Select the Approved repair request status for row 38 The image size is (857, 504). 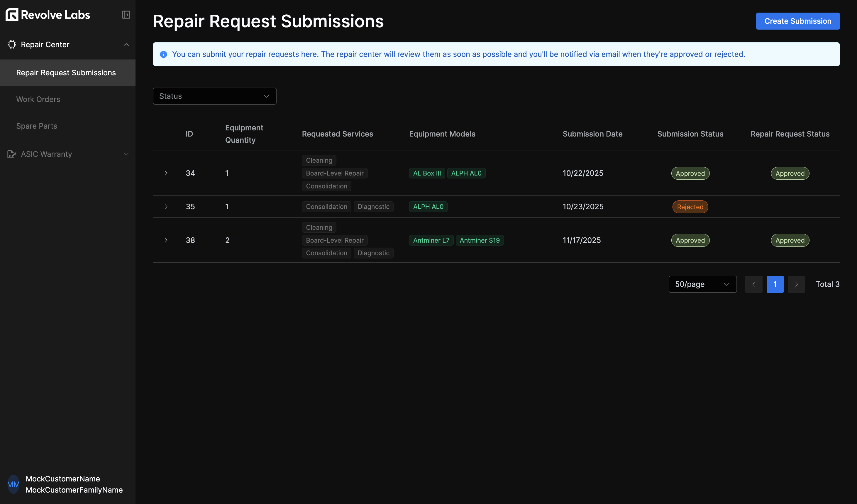pyautogui.click(x=790, y=240)
